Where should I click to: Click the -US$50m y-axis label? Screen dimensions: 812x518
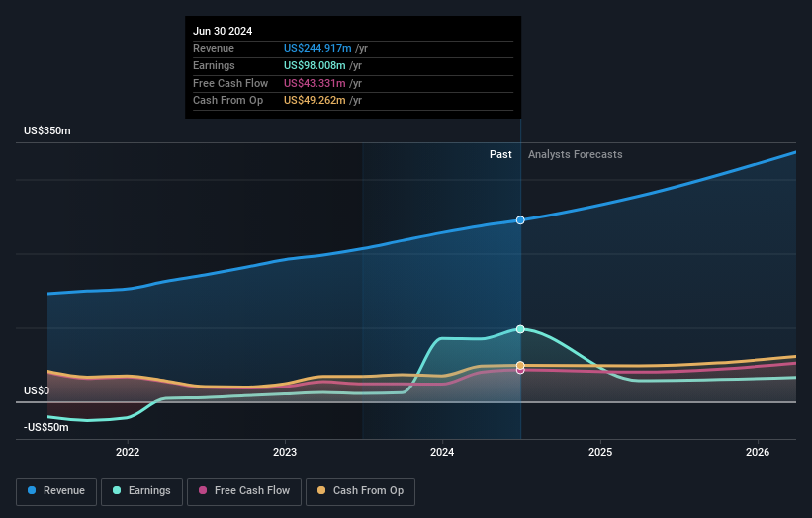point(46,427)
